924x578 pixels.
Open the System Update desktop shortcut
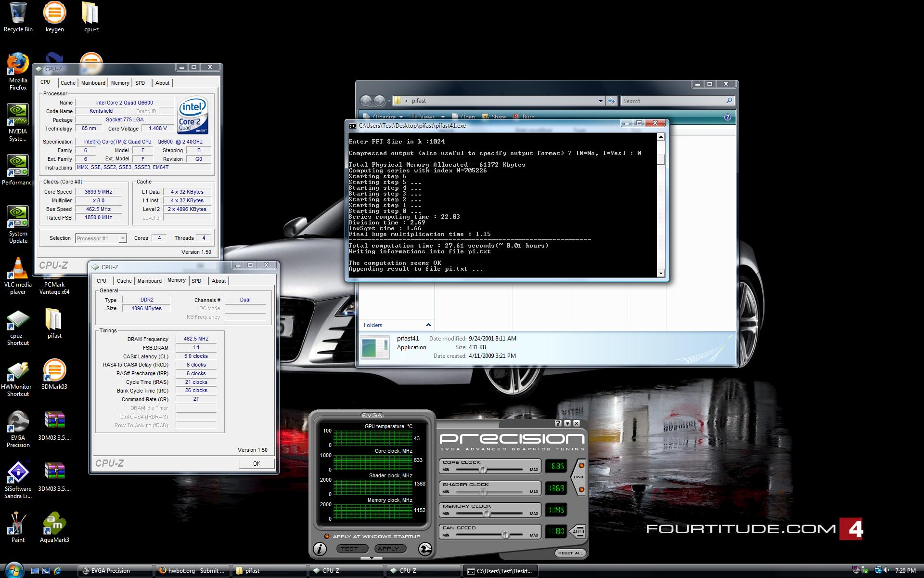click(x=18, y=224)
